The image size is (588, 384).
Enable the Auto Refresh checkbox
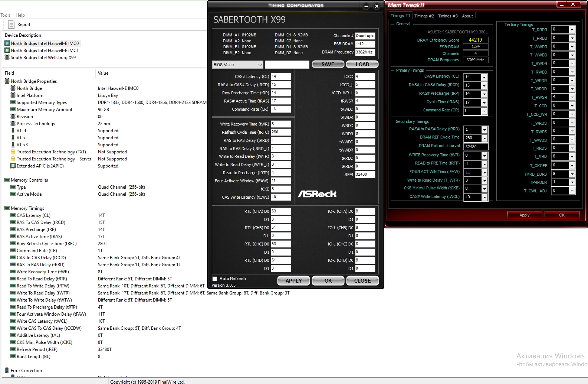214,279
